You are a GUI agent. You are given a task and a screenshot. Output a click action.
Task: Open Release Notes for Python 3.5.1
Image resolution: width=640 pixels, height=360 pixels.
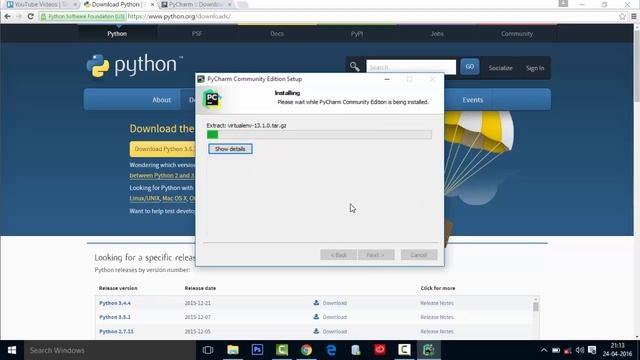[437, 317]
